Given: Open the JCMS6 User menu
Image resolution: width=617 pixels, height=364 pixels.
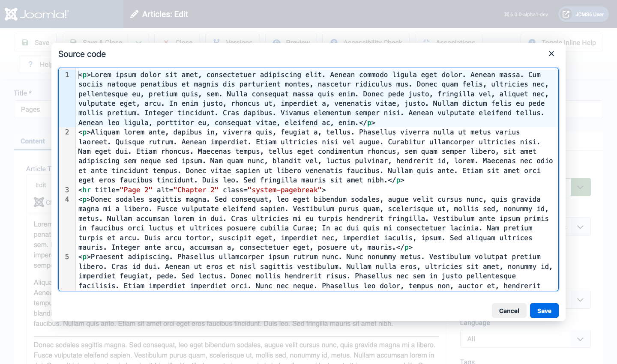Looking at the screenshot, I should 583,14.
